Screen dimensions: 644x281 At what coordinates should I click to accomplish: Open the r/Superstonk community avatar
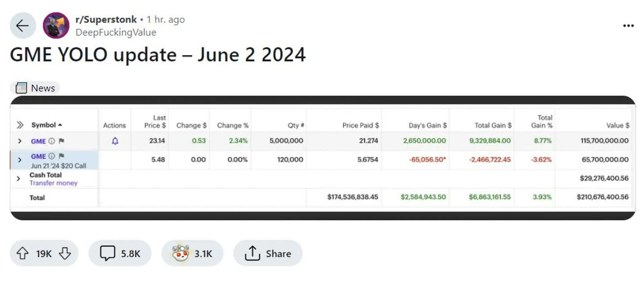(56, 26)
